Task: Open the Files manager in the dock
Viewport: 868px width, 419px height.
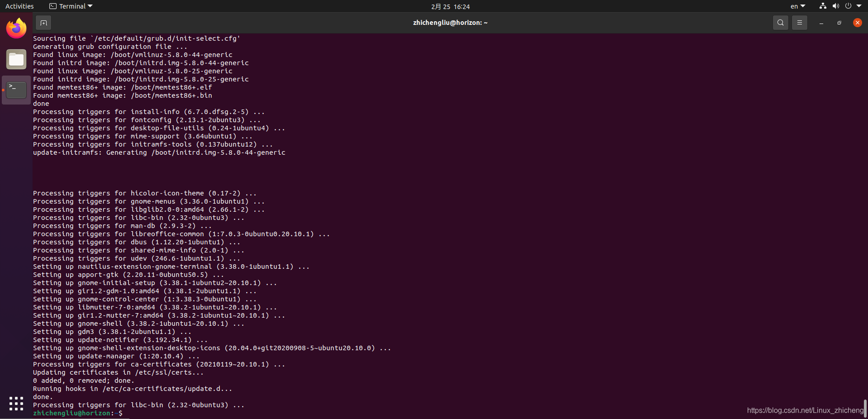Action: pos(16,59)
